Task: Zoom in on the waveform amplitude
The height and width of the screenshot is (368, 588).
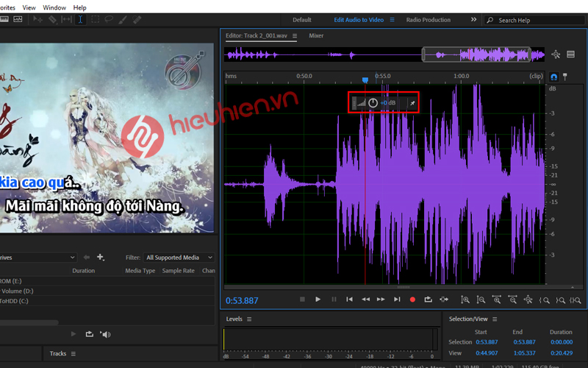Action: [465, 300]
